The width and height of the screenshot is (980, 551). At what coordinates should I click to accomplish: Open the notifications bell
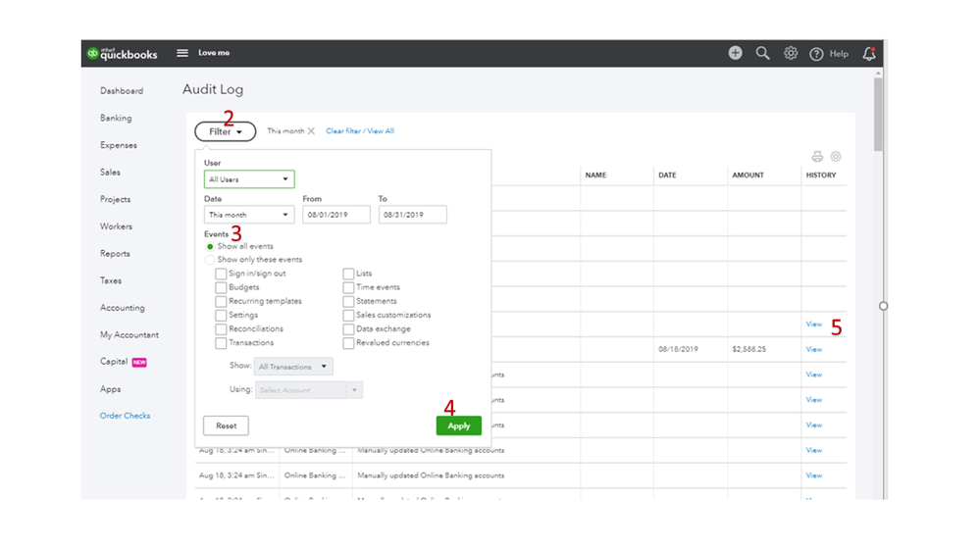pyautogui.click(x=869, y=54)
